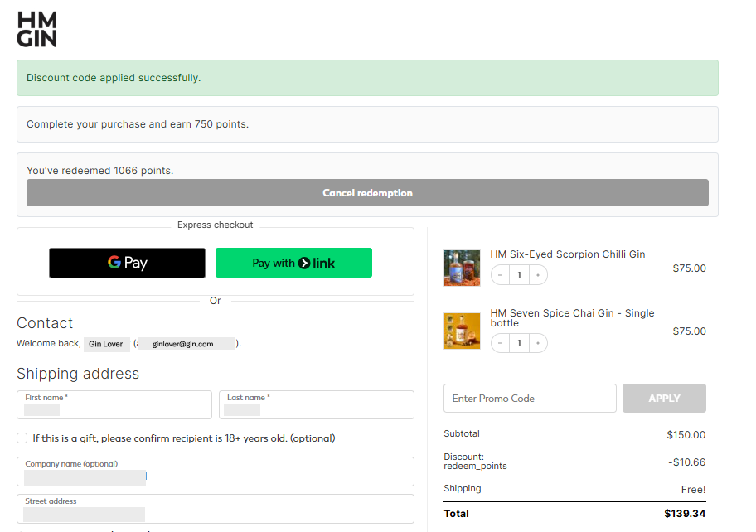Screen dimensions: 756x532
Task: Open the Scorpion Chilli Gin thumbnail
Action: click(x=462, y=268)
